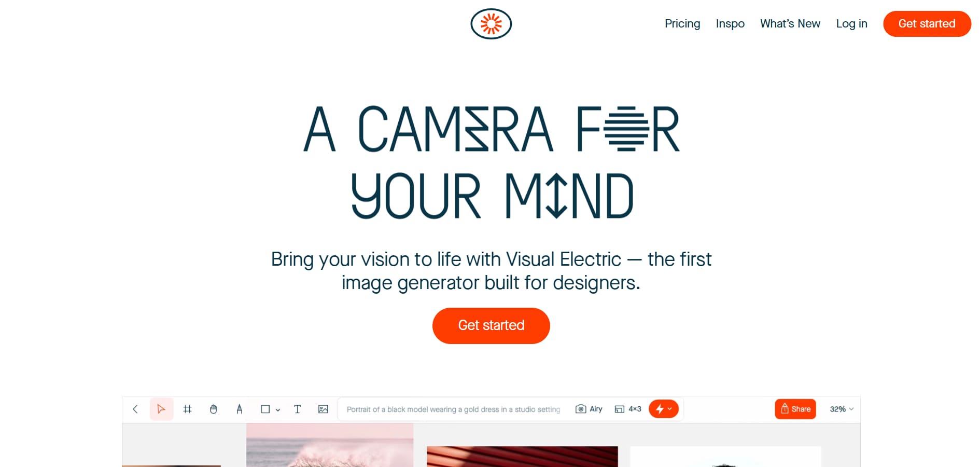Image resolution: width=980 pixels, height=467 pixels.
Task: Click the lightning bolt generate button
Action: [664, 409]
